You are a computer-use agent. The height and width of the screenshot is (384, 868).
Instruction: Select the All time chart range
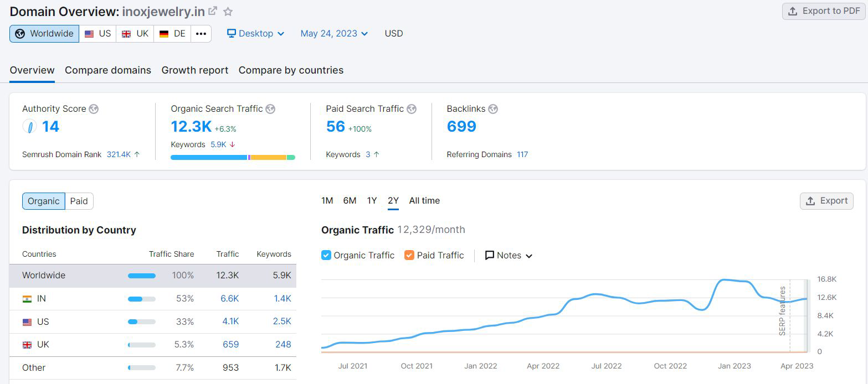click(x=424, y=201)
